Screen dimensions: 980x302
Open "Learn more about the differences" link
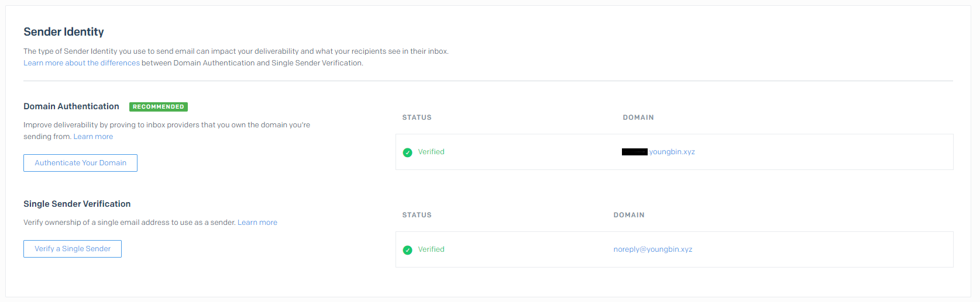pyautogui.click(x=81, y=63)
